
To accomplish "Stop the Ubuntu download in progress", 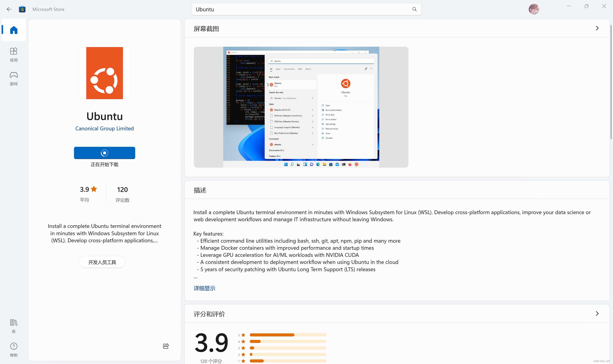I will coord(104,153).
